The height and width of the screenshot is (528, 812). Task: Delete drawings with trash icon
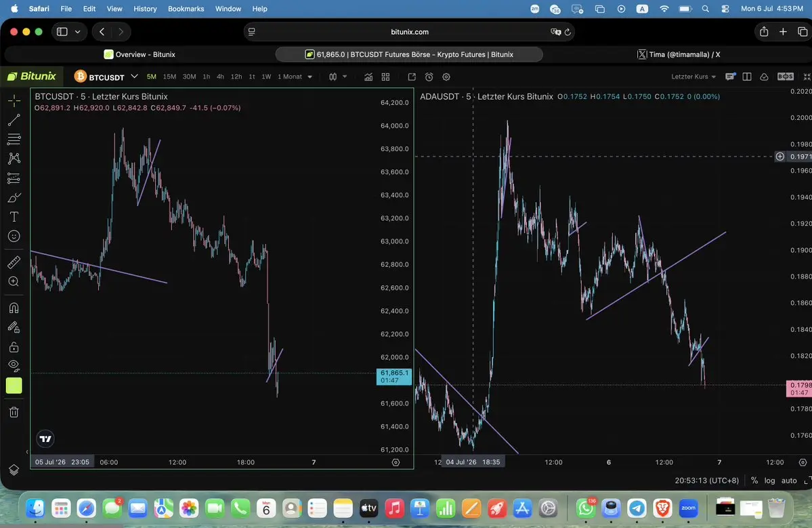click(14, 412)
